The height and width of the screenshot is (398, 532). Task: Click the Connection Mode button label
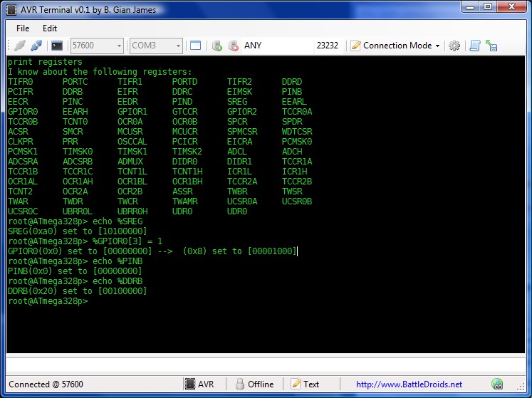coord(397,46)
